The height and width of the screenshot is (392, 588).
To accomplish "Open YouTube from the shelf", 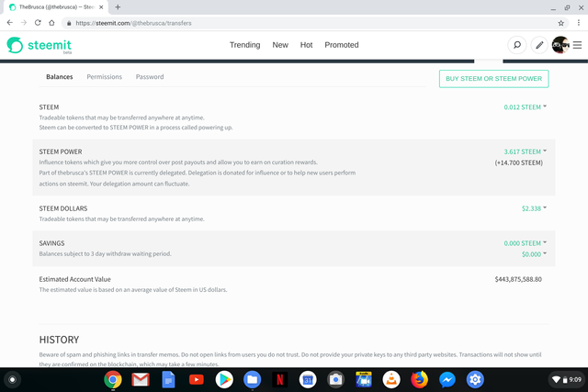I will pyautogui.click(x=197, y=380).
